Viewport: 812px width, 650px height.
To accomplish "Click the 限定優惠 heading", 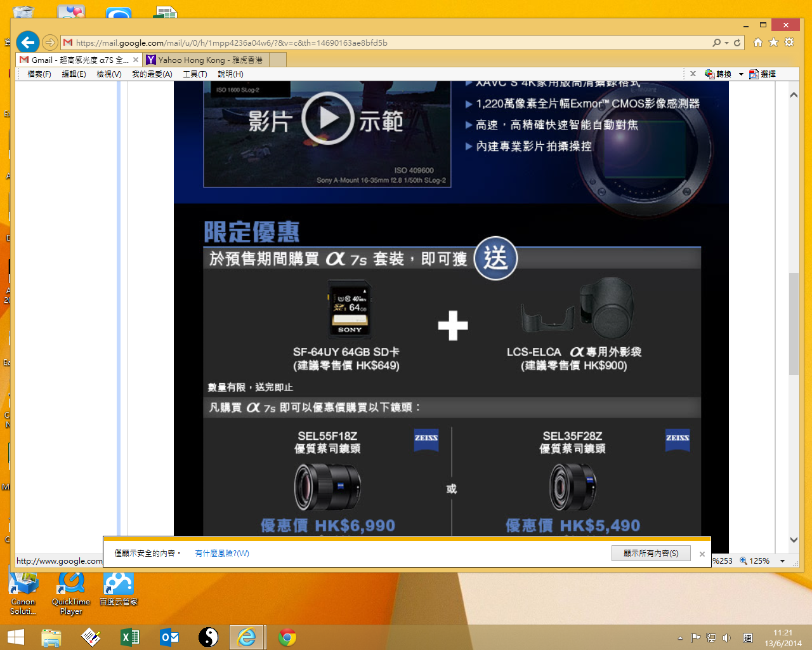I will coord(252,232).
